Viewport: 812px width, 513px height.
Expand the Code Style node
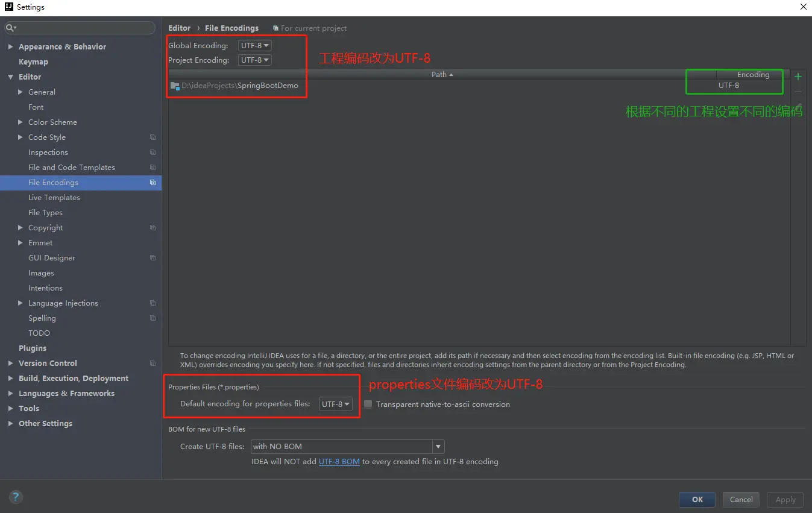20,137
